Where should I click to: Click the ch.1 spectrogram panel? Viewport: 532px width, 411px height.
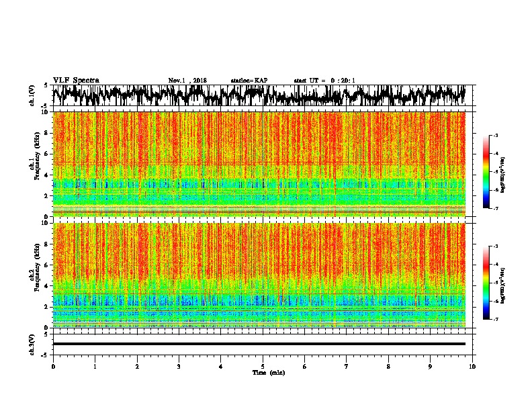(259, 164)
